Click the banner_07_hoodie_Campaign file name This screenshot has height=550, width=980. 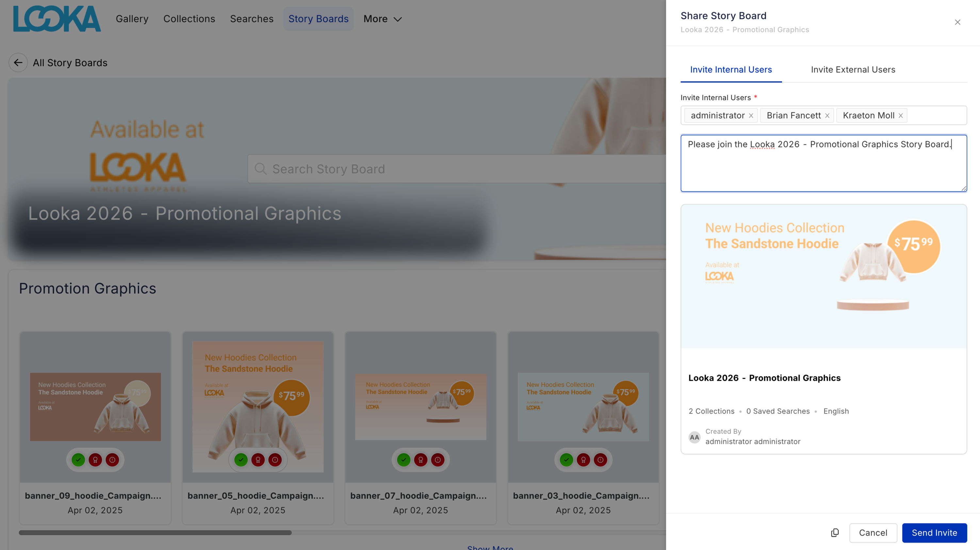click(x=418, y=495)
